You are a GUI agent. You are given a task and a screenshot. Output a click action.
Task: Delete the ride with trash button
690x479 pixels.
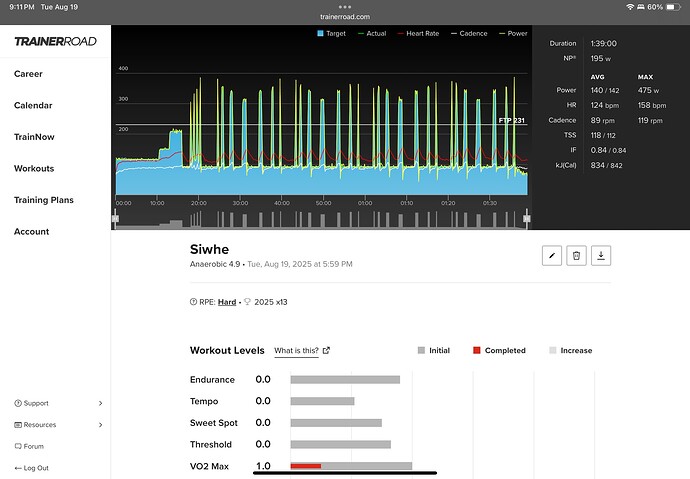(576, 256)
